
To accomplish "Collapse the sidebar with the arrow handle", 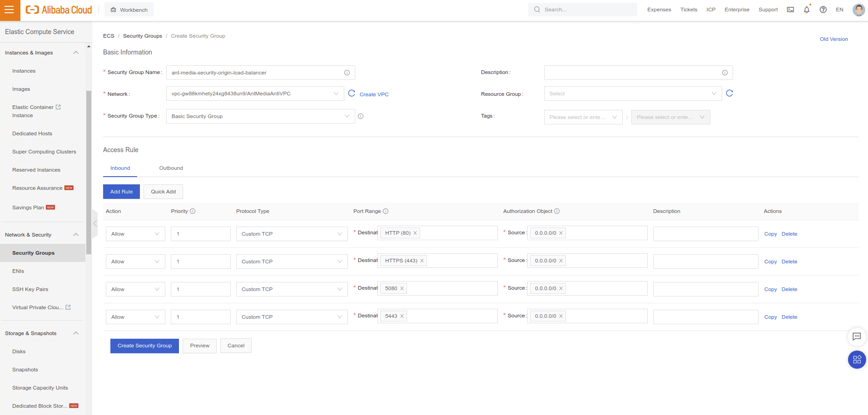I will click(x=95, y=223).
